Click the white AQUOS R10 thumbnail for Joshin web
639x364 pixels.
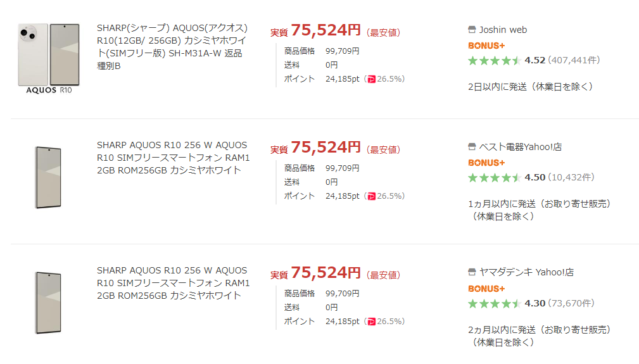pos(49,58)
